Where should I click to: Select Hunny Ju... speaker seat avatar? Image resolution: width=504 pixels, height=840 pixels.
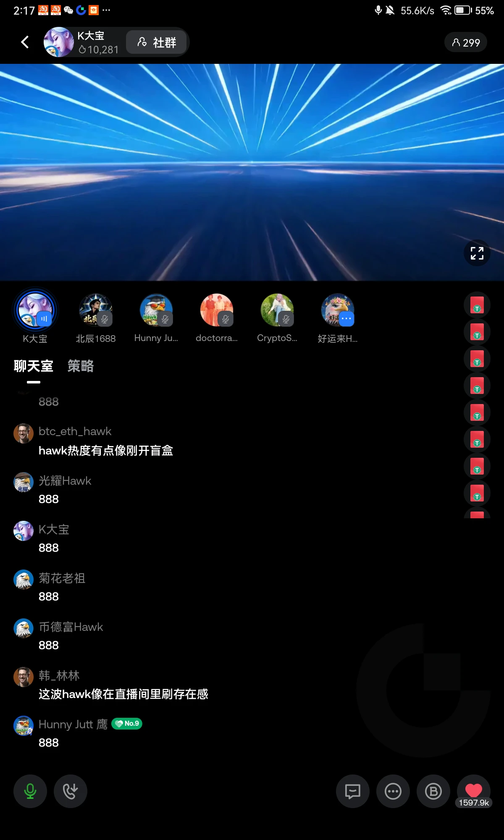156,310
